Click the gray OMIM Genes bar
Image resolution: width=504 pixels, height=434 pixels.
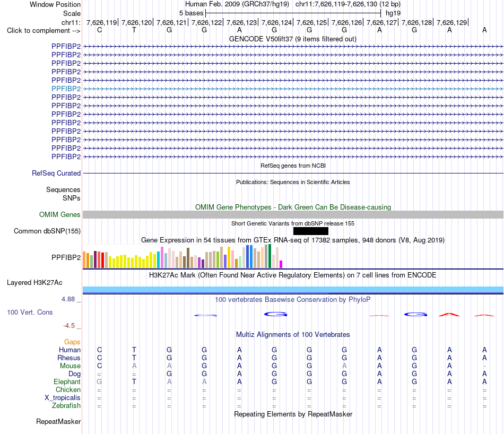tap(293, 214)
